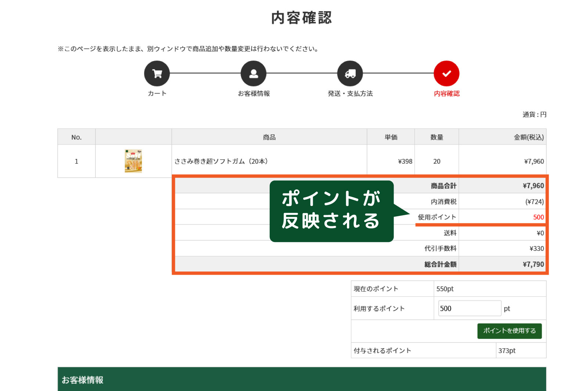Click the 単価 column header

(391, 137)
